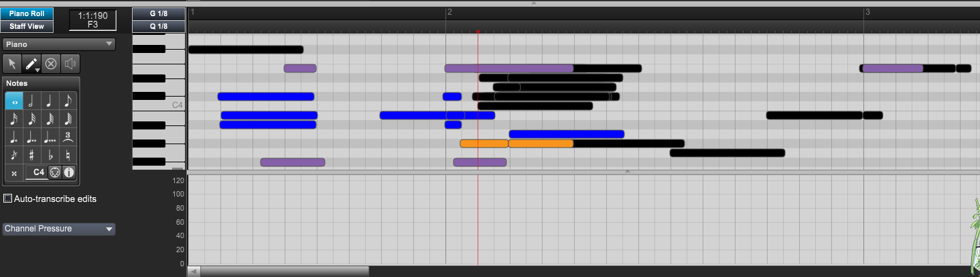Select the arrow pointer tool
This screenshot has width=980, height=277.
click(12, 64)
